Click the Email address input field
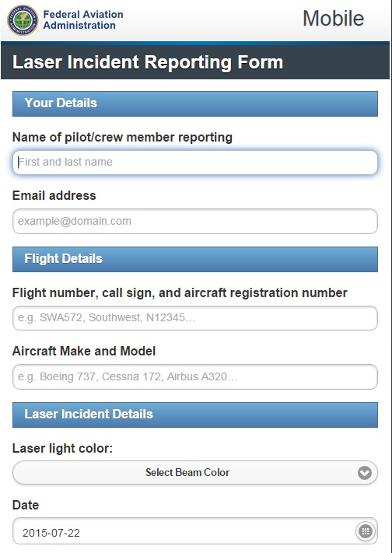This screenshot has height=553, width=392. (x=195, y=221)
